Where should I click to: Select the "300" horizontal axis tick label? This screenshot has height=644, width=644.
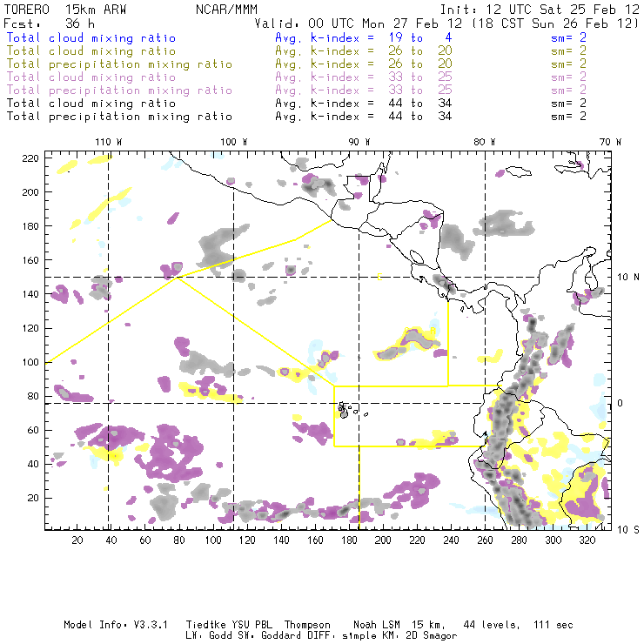point(553,540)
